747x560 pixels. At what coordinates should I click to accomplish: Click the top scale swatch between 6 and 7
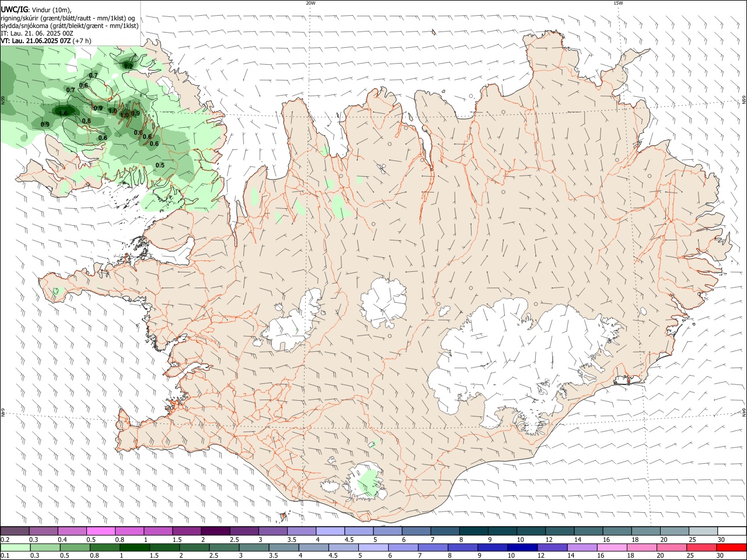(416, 531)
